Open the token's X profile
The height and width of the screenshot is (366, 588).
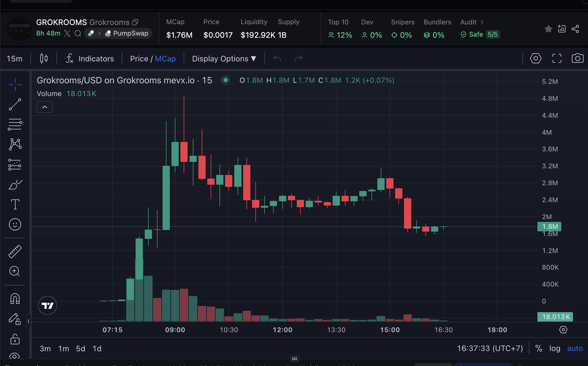point(67,34)
